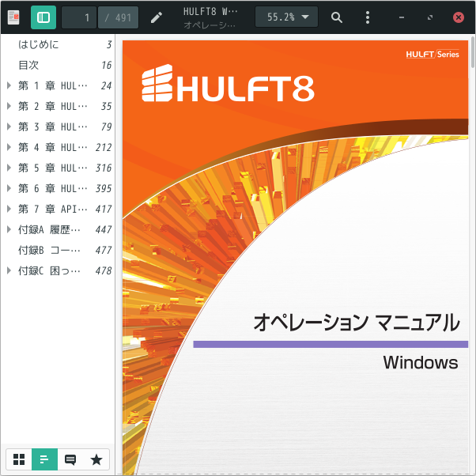Switch sidebar to thumbnails grid view
This screenshot has width=476, height=476.
tap(19, 459)
